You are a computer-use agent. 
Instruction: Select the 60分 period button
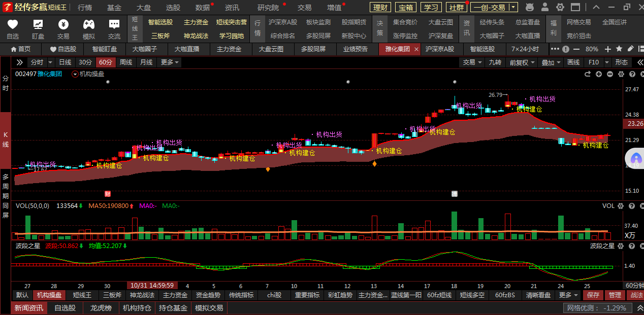(106, 62)
